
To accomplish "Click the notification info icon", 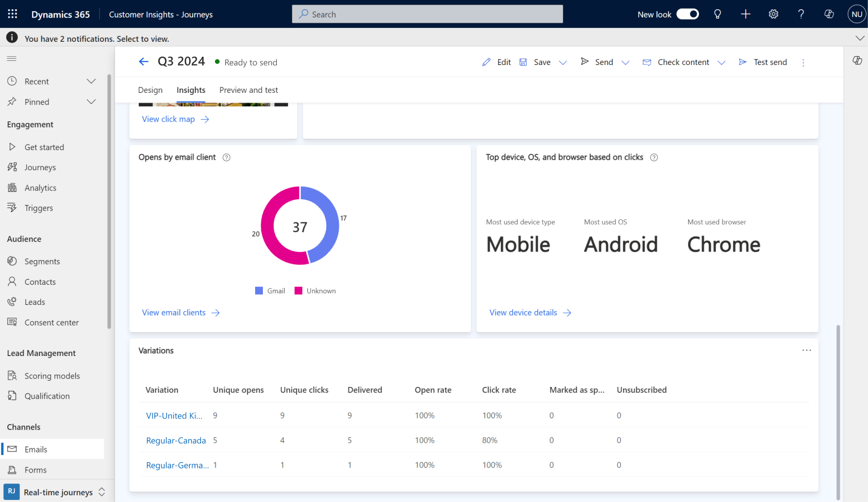I will 12,38.
